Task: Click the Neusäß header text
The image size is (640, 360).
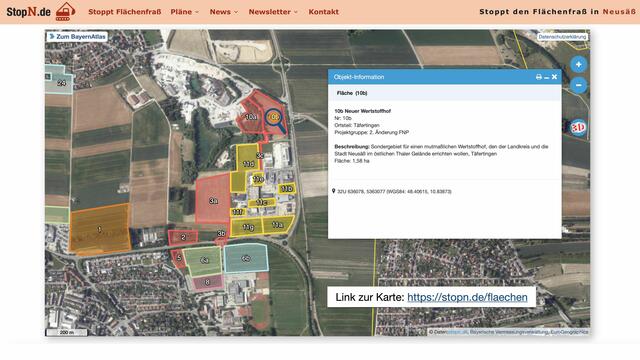Action: coord(619,12)
